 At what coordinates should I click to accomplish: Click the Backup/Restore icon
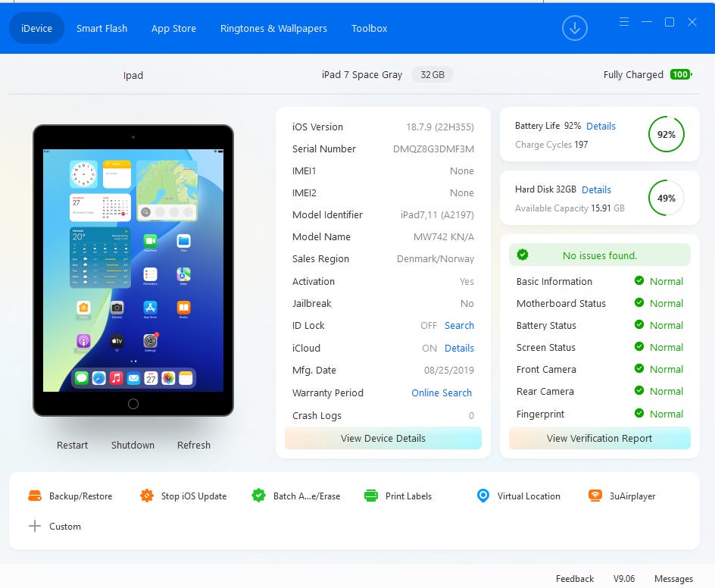click(x=35, y=496)
